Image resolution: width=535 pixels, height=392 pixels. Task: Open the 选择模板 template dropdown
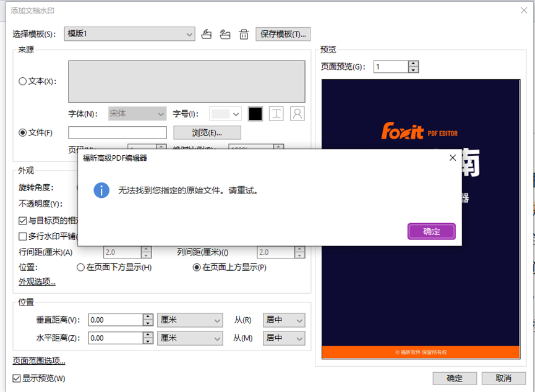130,35
